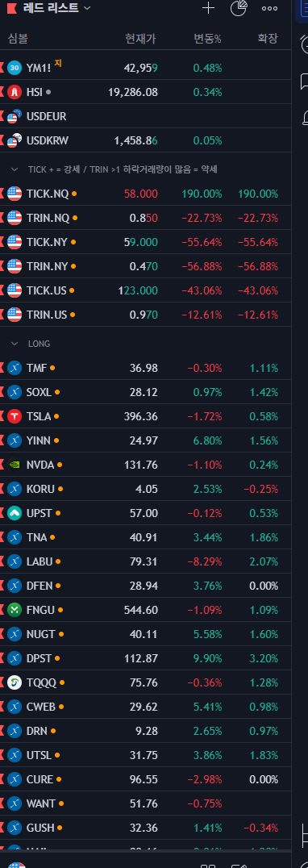The width and height of the screenshot is (308, 868).
Task: Click the YM1! symbol badge icon
Action: click(x=15, y=68)
